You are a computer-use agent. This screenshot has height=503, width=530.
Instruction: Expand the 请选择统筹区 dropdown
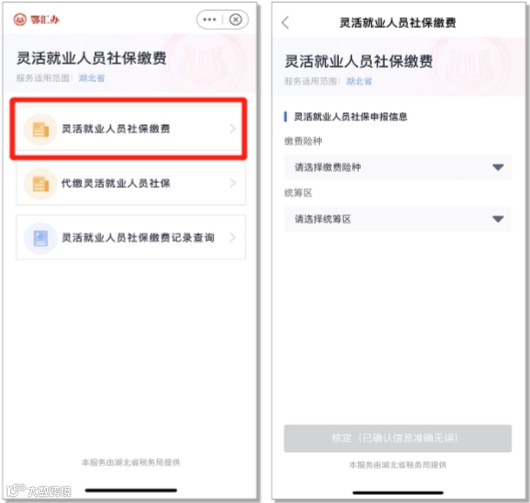click(x=398, y=219)
